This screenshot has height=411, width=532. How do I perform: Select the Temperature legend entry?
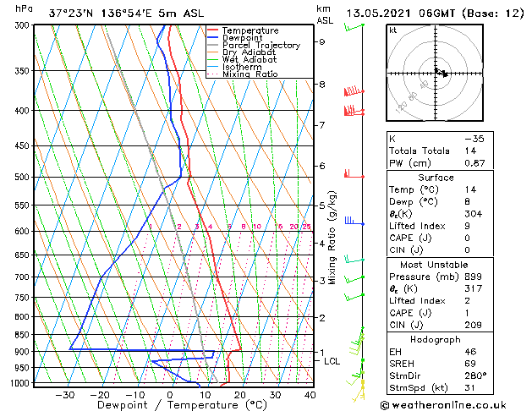[x=251, y=30]
